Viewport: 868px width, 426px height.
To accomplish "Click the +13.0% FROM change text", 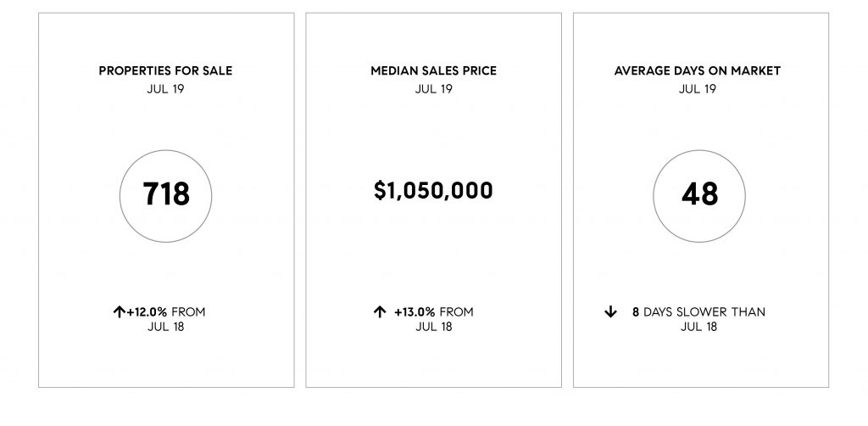I will coord(434,312).
